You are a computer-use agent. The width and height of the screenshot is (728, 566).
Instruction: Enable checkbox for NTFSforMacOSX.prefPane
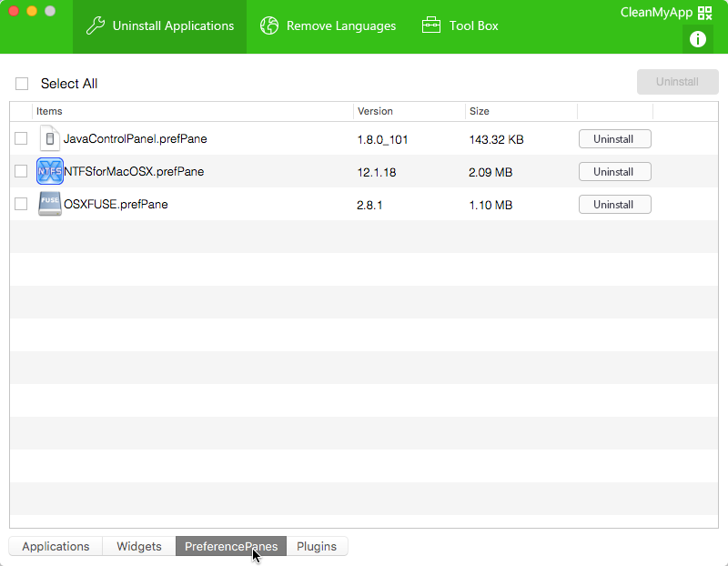(x=21, y=171)
